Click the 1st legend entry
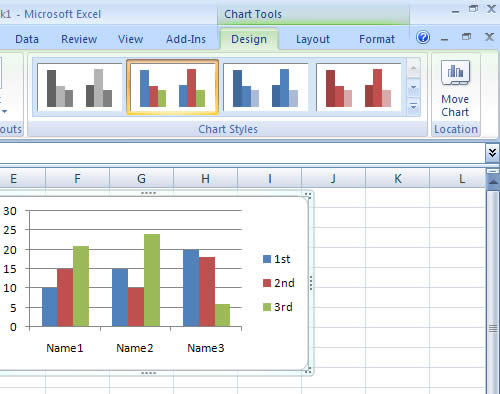500x394 pixels. [x=277, y=259]
